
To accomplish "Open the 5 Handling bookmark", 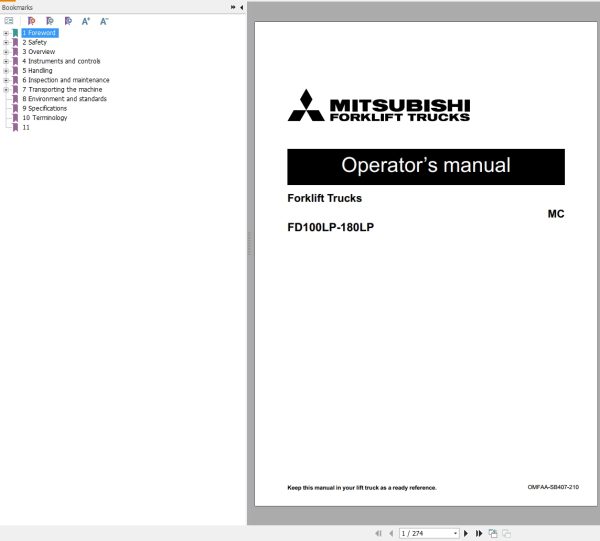I will tap(37, 71).
